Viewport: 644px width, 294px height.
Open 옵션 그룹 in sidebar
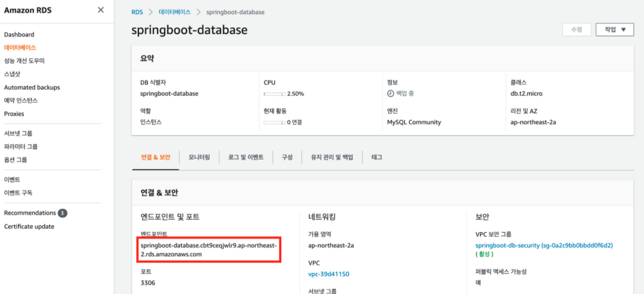[16, 159]
